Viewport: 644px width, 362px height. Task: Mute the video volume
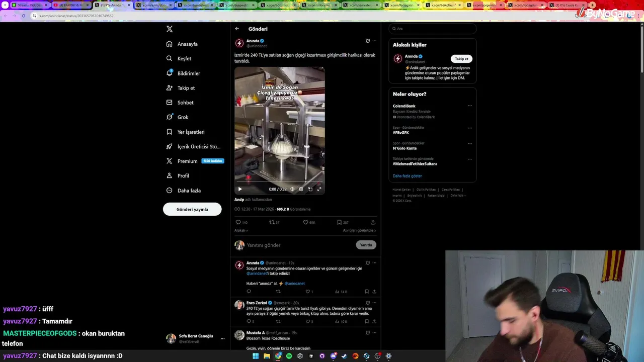pyautogui.click(x=292, y=189)
